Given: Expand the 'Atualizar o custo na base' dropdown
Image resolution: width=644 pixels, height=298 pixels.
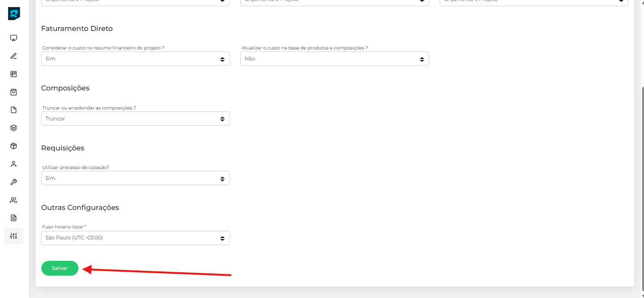Looking at the screenshot, I should pos(335,59).
